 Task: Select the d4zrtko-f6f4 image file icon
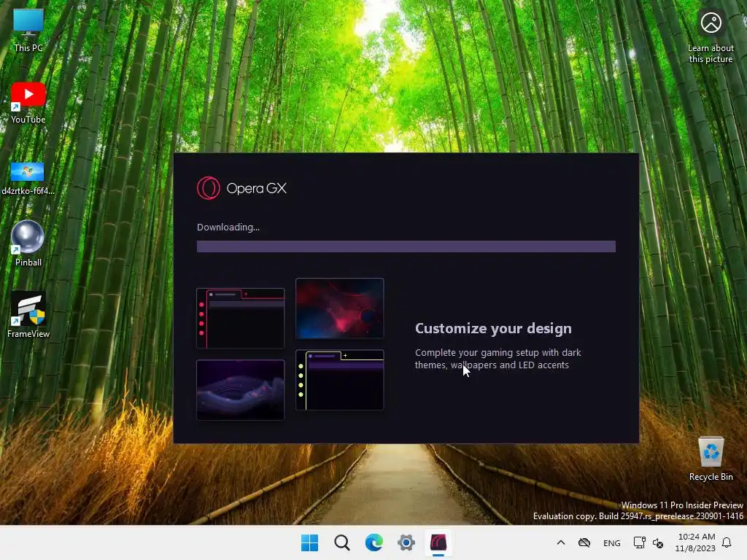(x=28, y=178)
